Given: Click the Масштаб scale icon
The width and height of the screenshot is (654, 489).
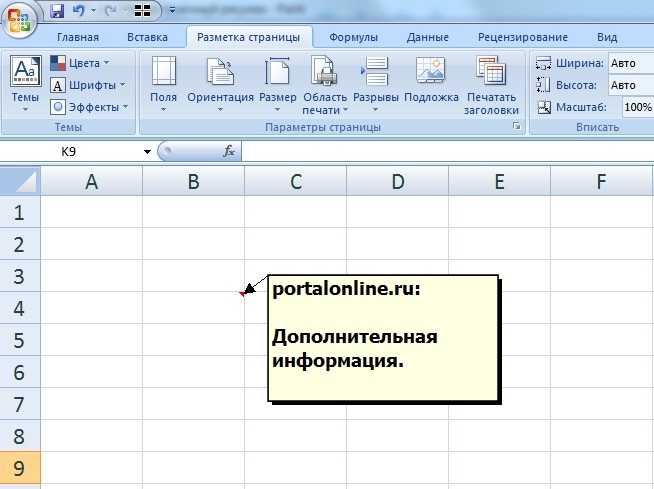Looking at the screenshot, I should pyautogui.click(x=544, y=107).
